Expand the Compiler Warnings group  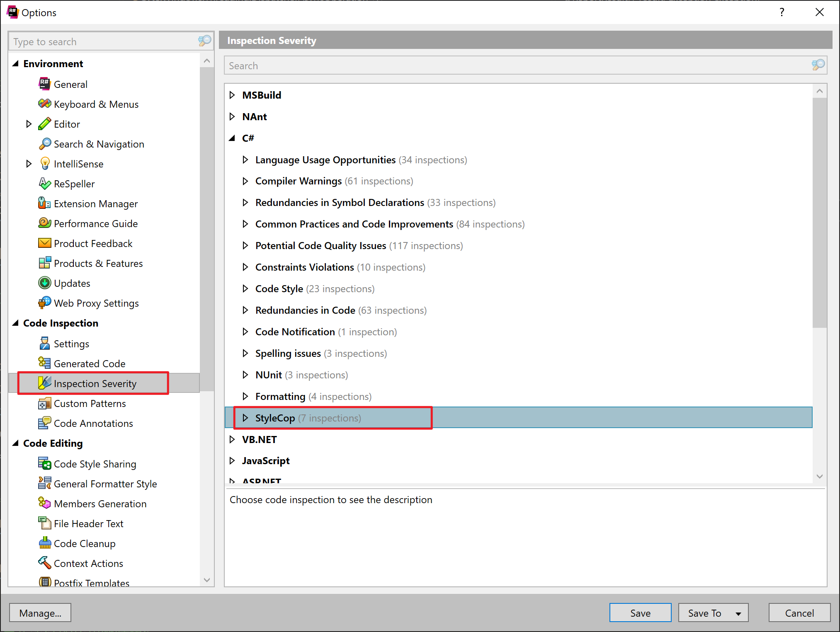pos(245,181)
